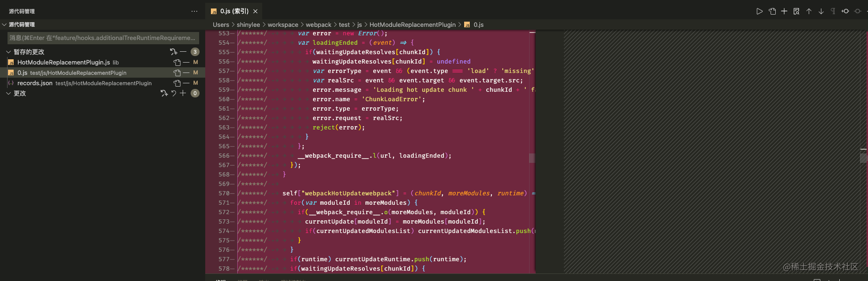Screen dimensions: 868x281
Task: Click stash icon in 暂存的更改 header
Action: pyautogui.click(x=173, y=52)
